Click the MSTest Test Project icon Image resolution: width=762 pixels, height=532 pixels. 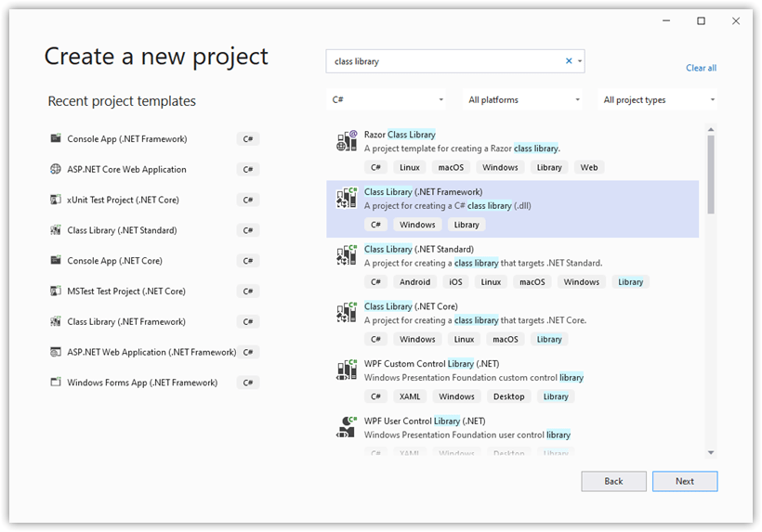point(56,291)
